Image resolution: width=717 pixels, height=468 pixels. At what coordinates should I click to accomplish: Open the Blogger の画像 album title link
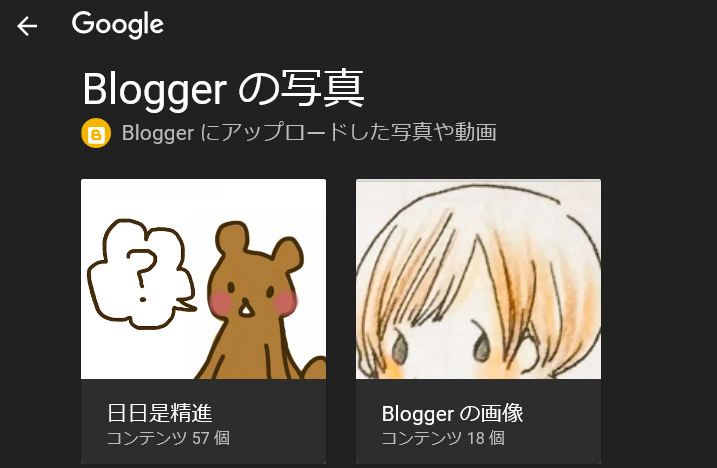coord(452,414)
